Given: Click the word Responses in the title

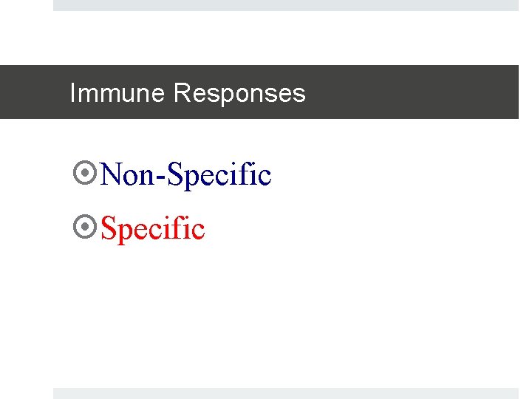Looking at the screenshot, I should coord(239,93).
